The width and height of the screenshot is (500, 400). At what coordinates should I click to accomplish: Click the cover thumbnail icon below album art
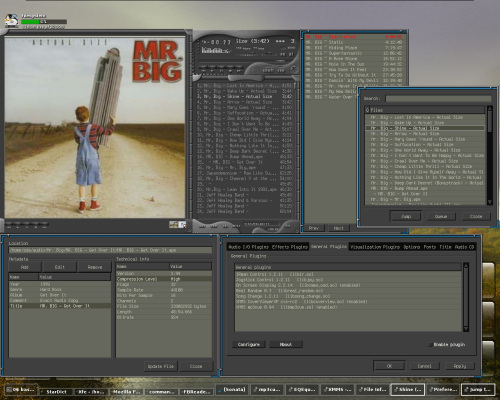(173, 225)
